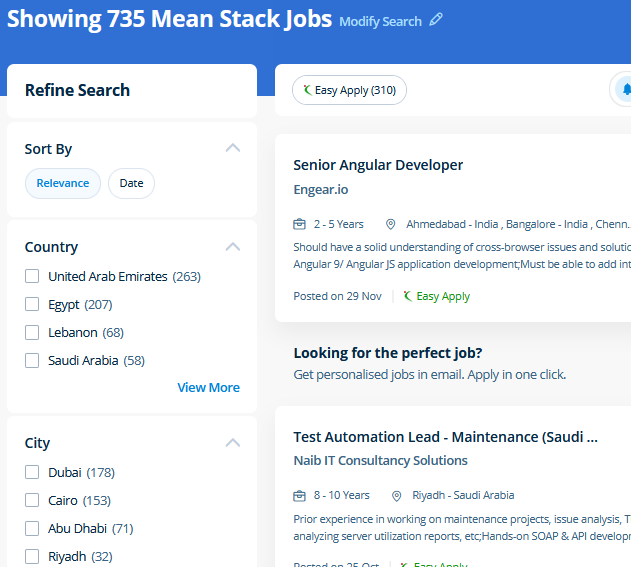Collapse the Sort By section
This screenshot has width=631, height=567.
(233, 148)
